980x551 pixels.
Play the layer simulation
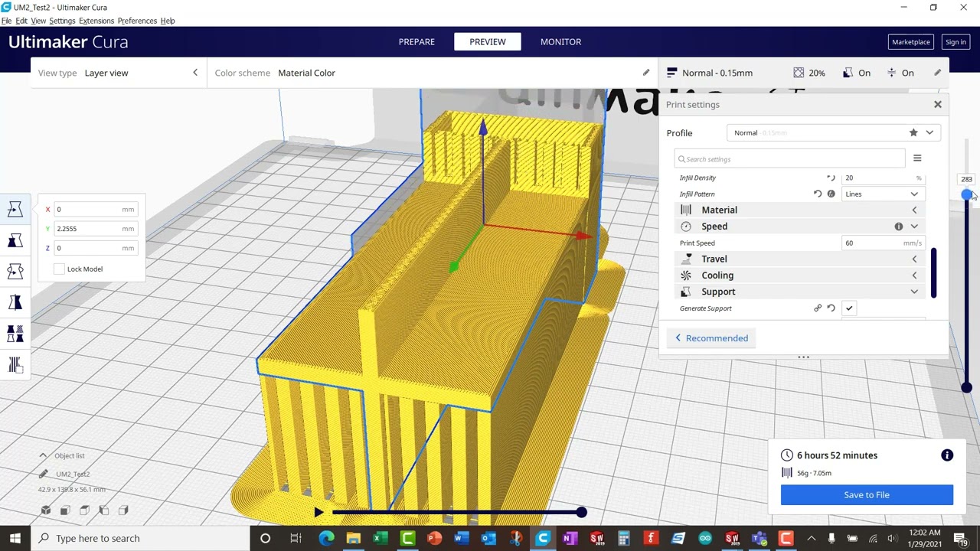tap(318, 512)
